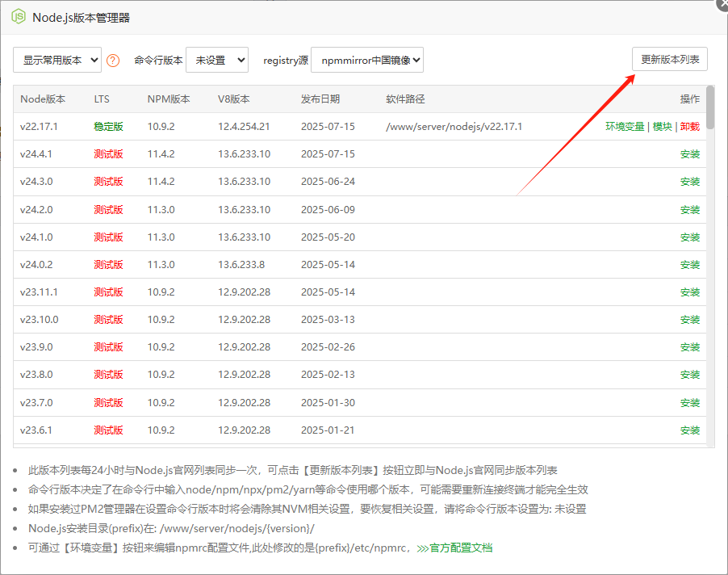Click release date 2025-02-26
The height and width of the screenshot is (575, 728).
[328, 346]
